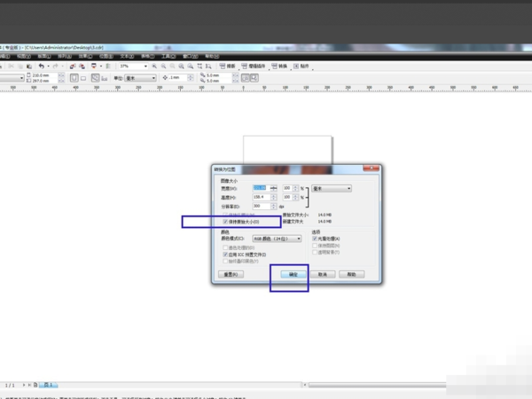This screenshot has width=532, height=399.
Task: Click the Undo arrow icon
Action: point(42,66)
